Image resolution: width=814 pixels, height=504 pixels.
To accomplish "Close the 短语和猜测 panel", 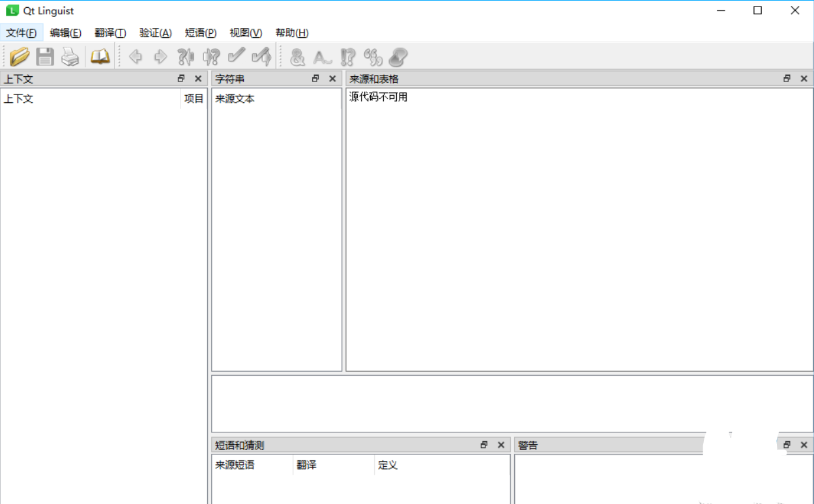I will tap(501, 445).
